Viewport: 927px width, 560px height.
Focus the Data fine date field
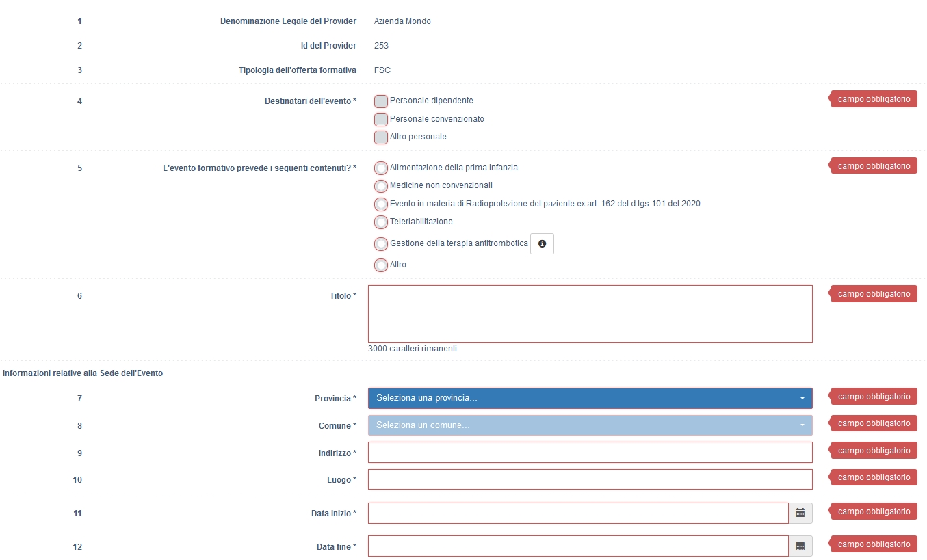[x=578, y=546]
